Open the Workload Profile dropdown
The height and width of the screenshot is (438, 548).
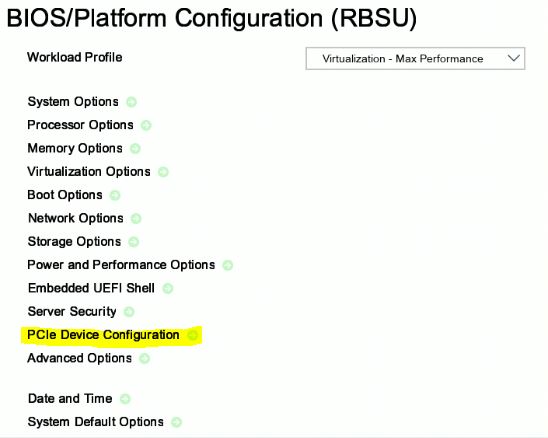(415, 59)
